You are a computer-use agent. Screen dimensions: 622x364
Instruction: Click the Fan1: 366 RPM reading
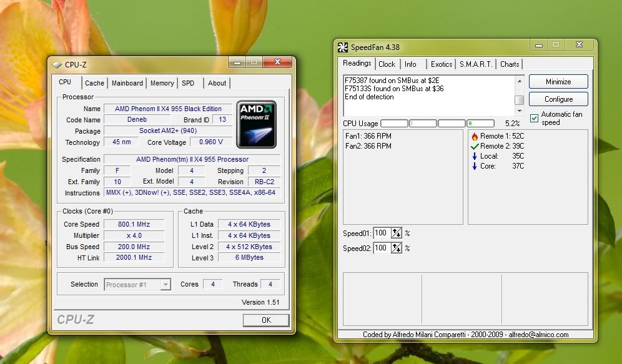368,136
